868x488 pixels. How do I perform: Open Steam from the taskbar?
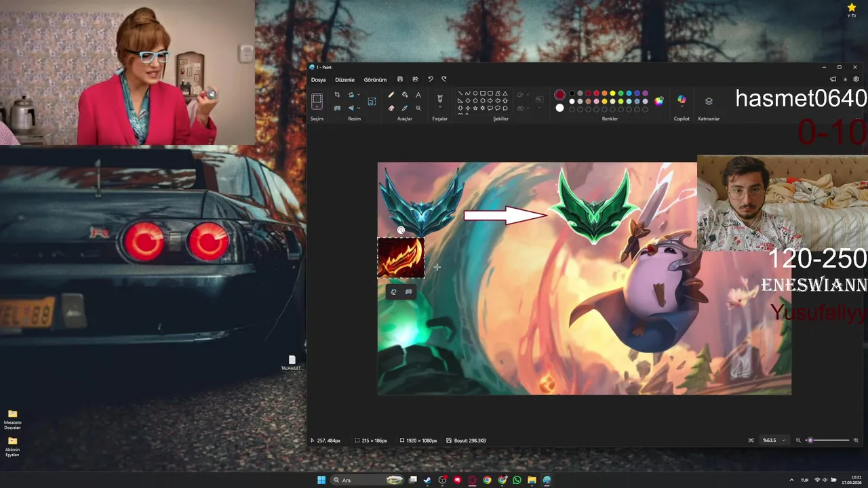tap(427, 480)
